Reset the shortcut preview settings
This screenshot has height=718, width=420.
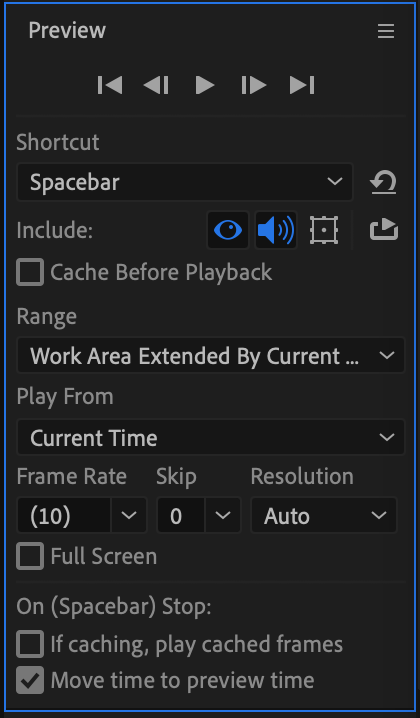coord(383,182)
